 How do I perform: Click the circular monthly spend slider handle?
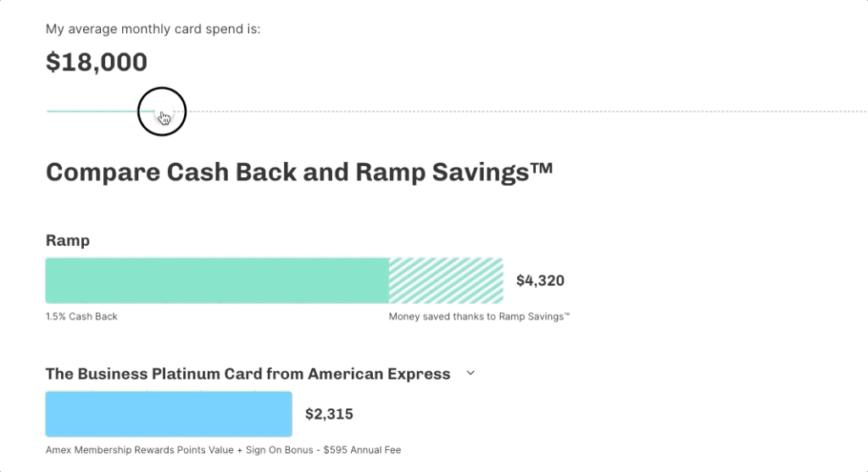pyautogui.click(x=162, y=111)
